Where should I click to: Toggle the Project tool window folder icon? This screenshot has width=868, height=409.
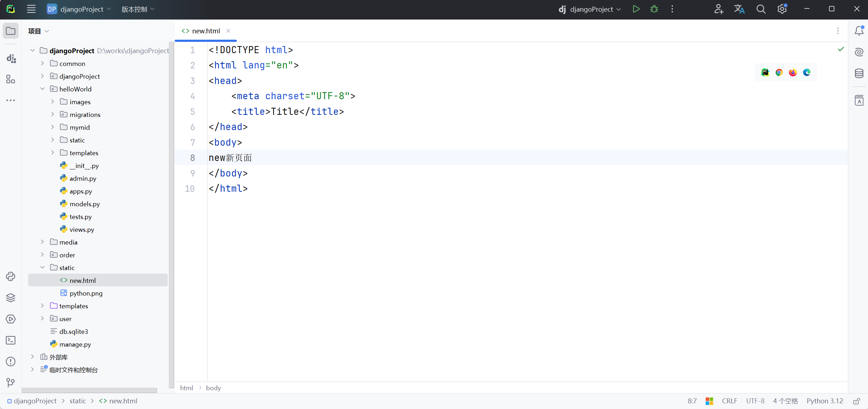pos(11,31)
